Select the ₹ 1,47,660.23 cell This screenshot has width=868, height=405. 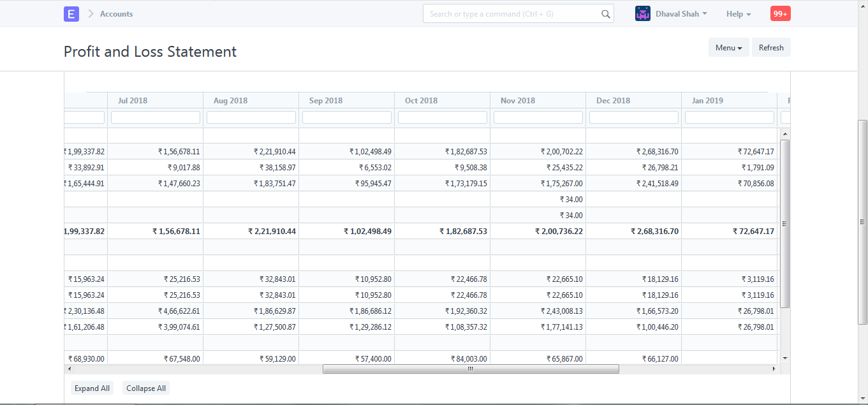tap(156, 184)
